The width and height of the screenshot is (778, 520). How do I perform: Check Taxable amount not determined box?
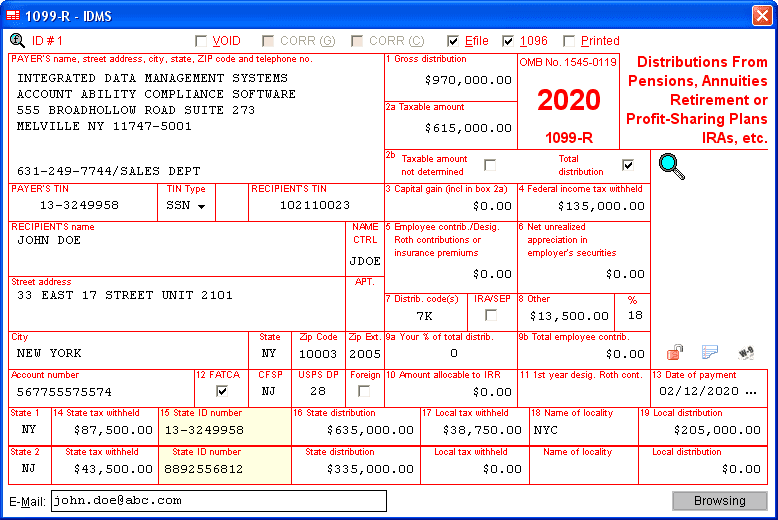[490, 165]
